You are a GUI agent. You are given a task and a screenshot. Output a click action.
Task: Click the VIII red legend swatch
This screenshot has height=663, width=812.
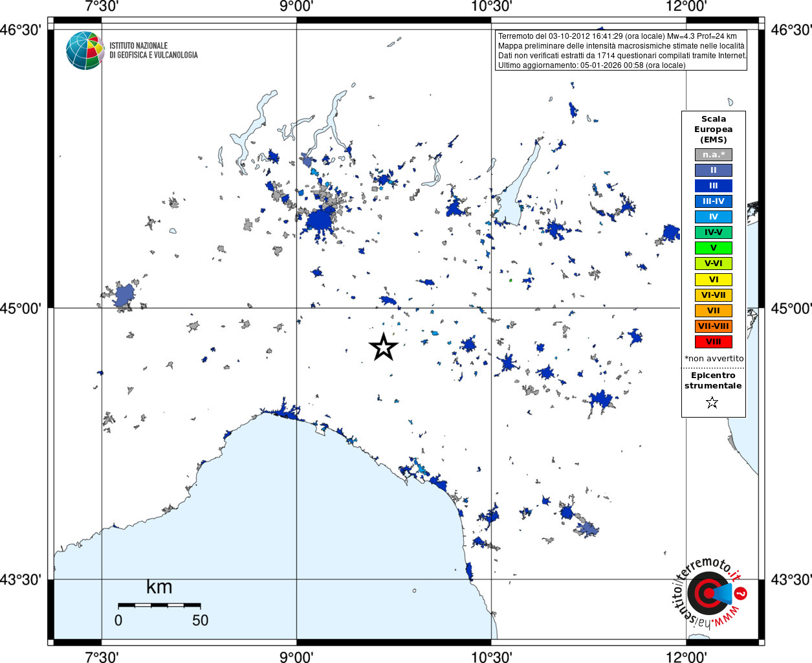click(714, 342)
